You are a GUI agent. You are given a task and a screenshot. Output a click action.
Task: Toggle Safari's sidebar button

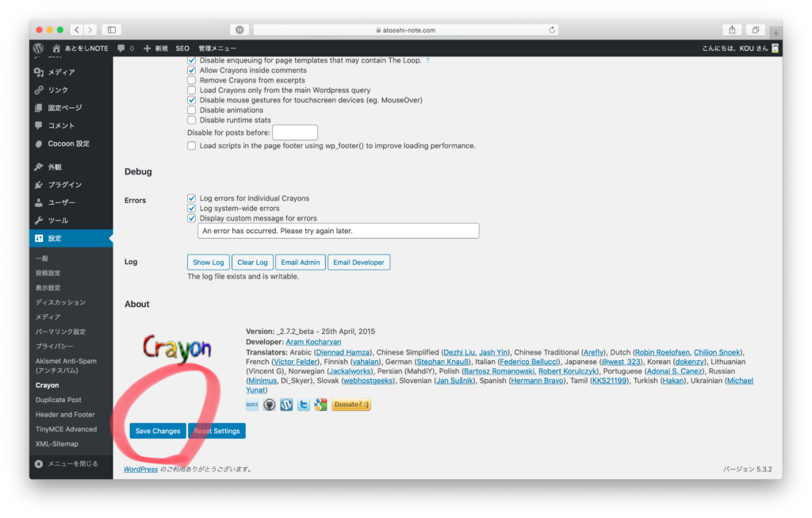point(111,30)
